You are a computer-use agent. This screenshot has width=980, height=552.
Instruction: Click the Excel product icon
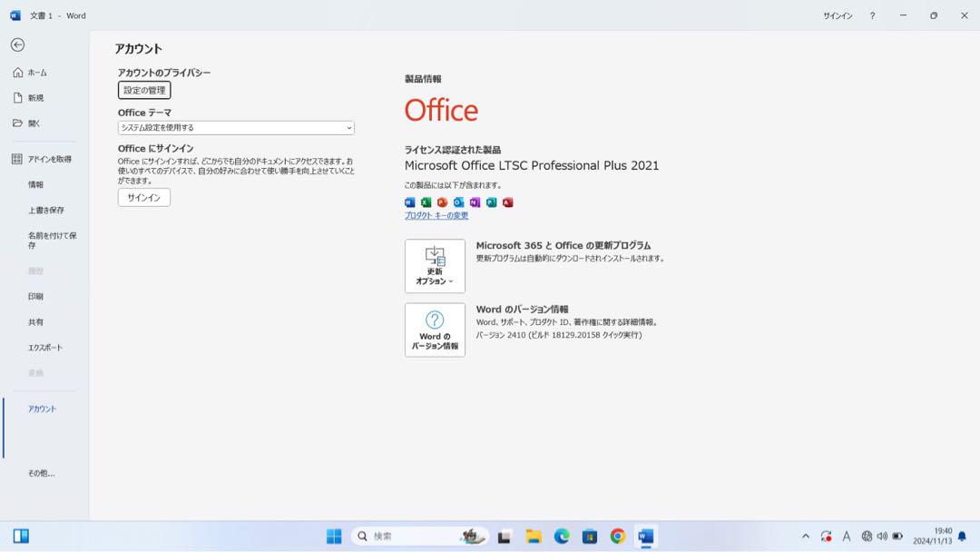(426, 202)
